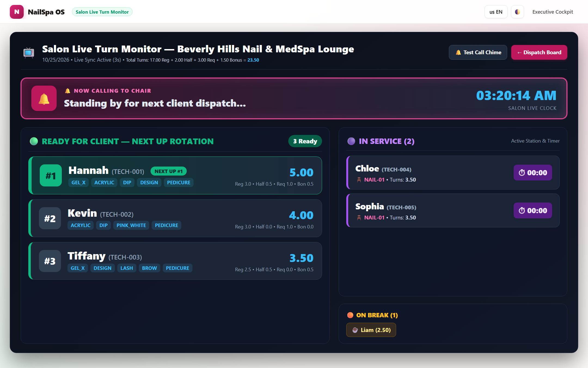Click Tiffany's BROW skill tag

[149, 268]
